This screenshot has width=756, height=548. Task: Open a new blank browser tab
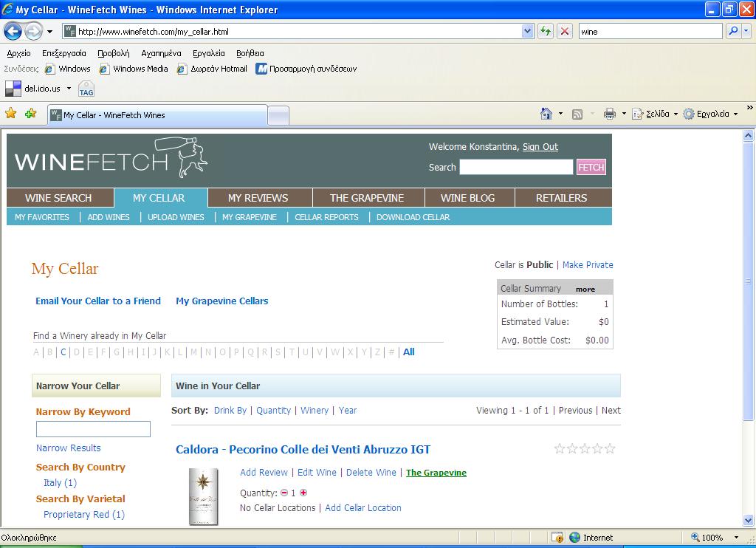(278, 116)
